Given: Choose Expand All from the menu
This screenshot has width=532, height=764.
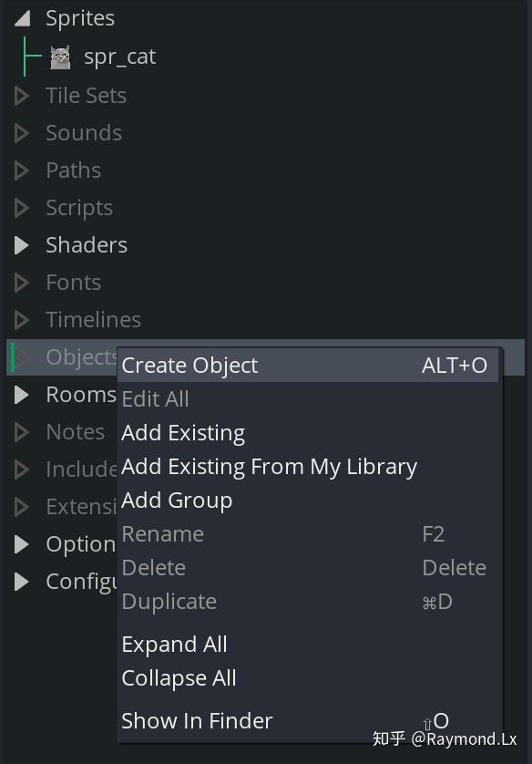Looking at the screenshot, I should [174, 644].
